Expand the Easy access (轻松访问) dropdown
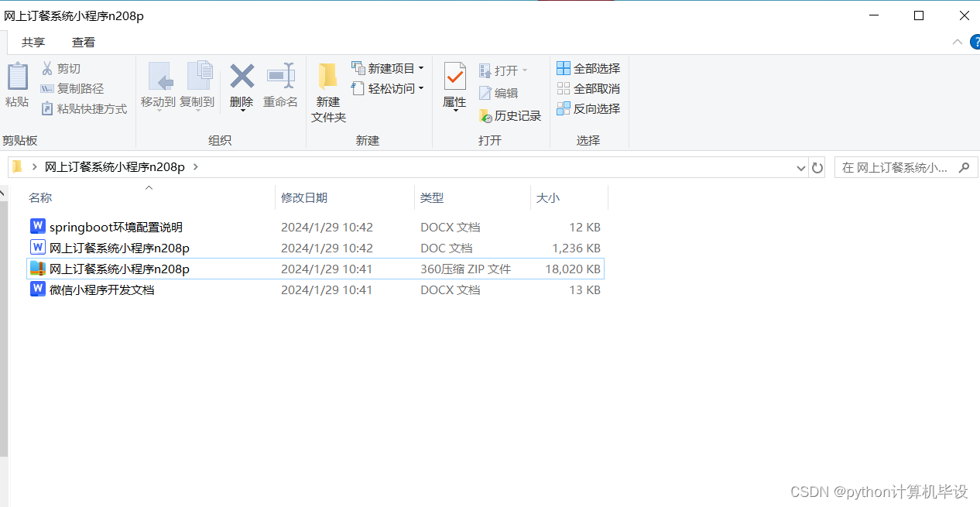Screen dimensions: 980x507 tap(421, 88)
